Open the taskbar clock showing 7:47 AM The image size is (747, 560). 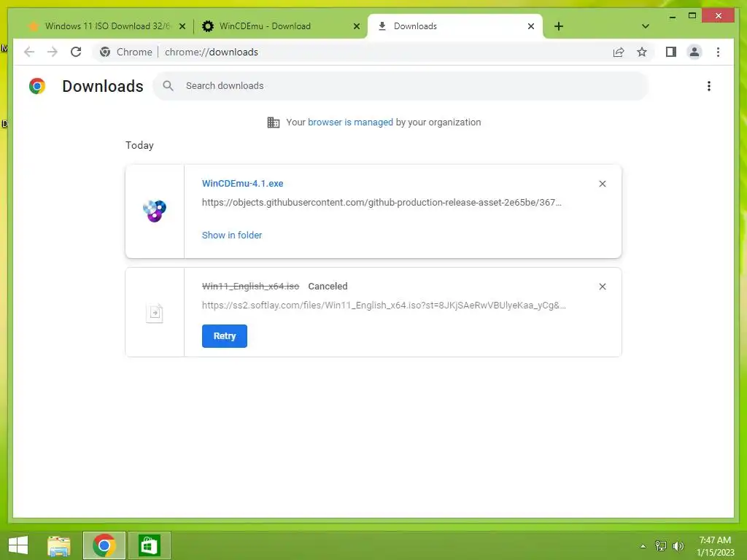coord(716,546)
